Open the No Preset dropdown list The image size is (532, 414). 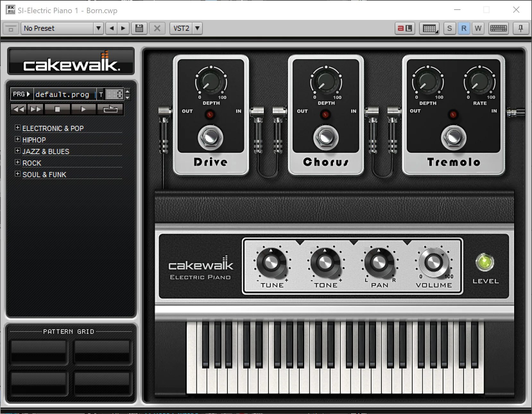tap(99, 29)
